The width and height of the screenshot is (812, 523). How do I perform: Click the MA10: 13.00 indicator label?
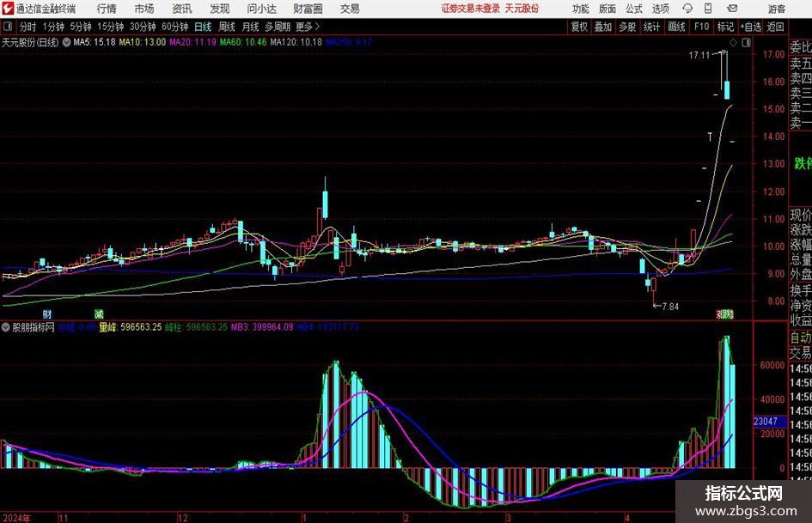pos(143,42)
